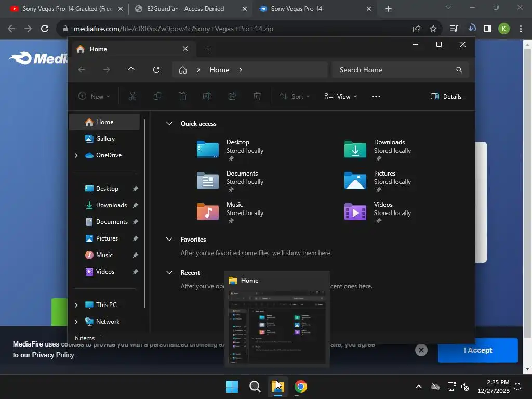Select Downloads in navigation pane

coord(104,205)
